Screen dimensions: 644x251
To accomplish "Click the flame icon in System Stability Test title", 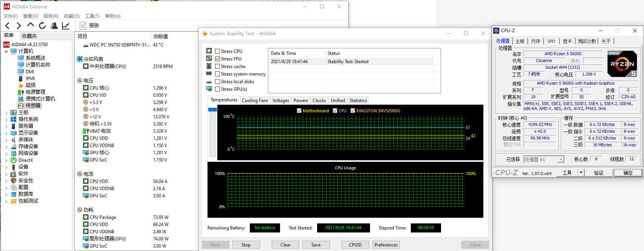I will 205,33.
